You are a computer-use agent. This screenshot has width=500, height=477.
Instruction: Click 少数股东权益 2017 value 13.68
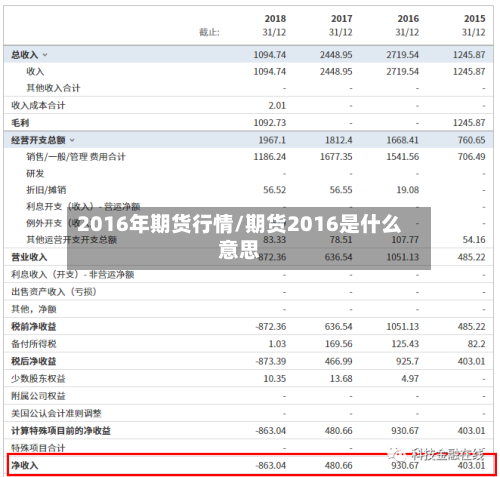[x=341, y=379]
